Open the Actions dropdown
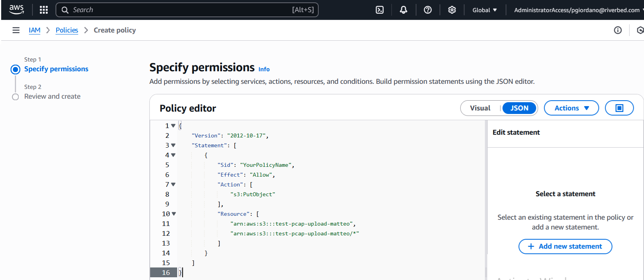 click(x=571, y=108)
